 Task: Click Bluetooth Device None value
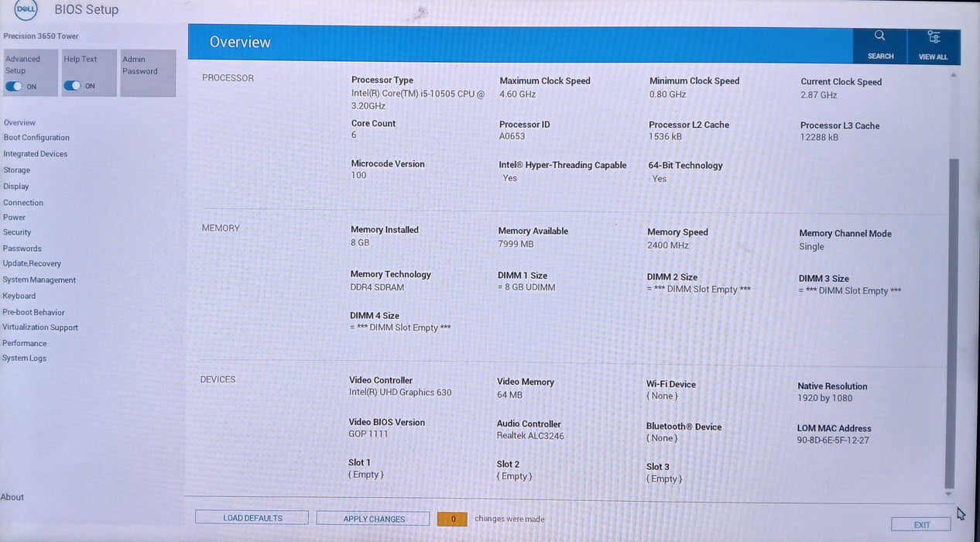click(x=662, y=438)
